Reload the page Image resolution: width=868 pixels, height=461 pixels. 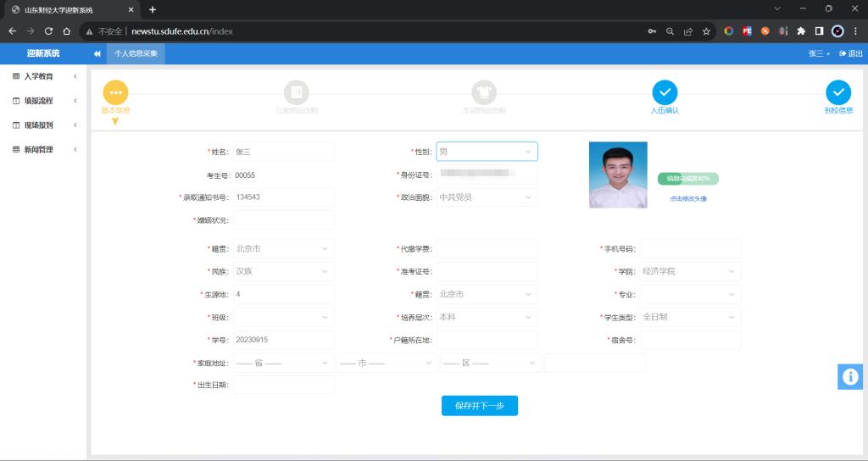pos(48,31)
